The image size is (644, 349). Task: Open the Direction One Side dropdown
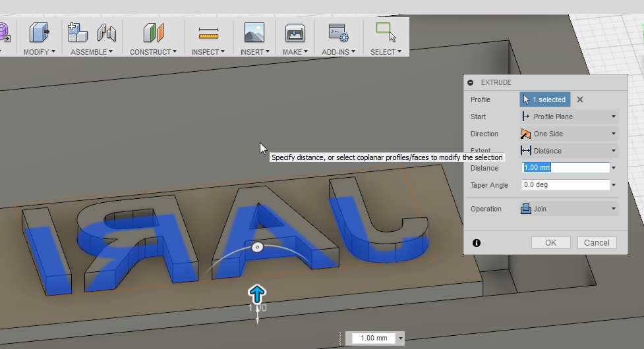click(x=569, y=134)
